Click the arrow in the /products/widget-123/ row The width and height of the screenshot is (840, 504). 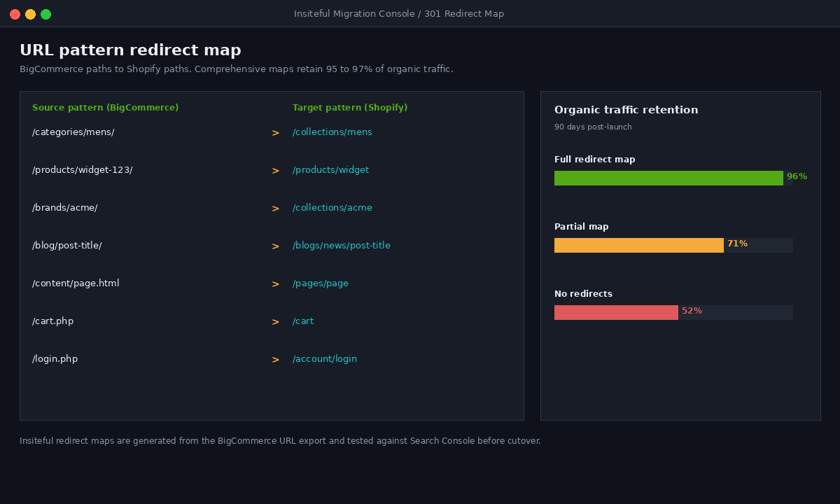276,171
